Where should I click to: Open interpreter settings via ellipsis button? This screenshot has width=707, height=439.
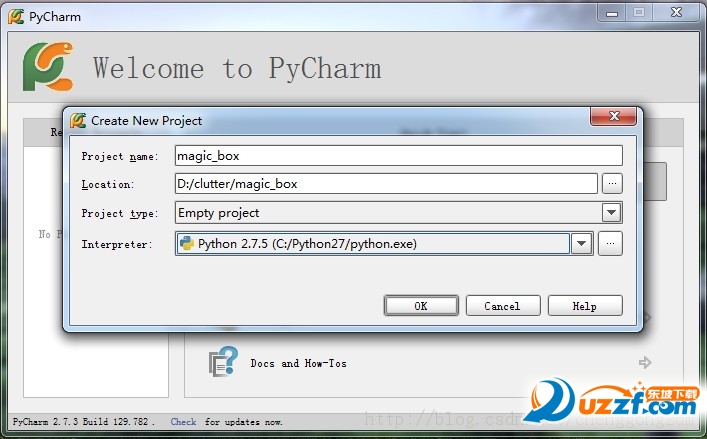pos(610,244)
